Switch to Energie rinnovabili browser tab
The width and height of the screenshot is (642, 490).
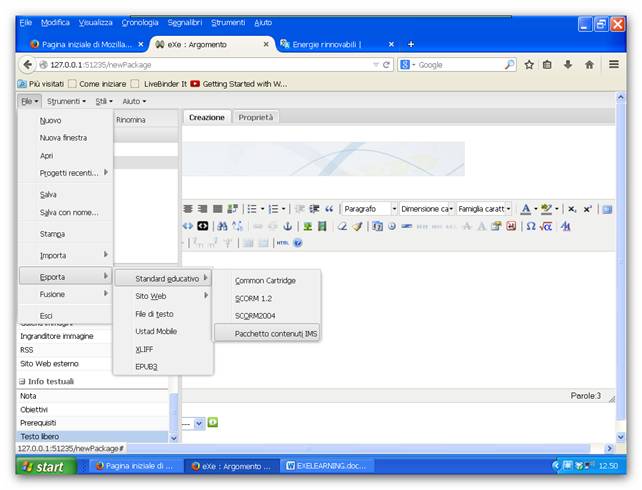click(x=336, y=44)
